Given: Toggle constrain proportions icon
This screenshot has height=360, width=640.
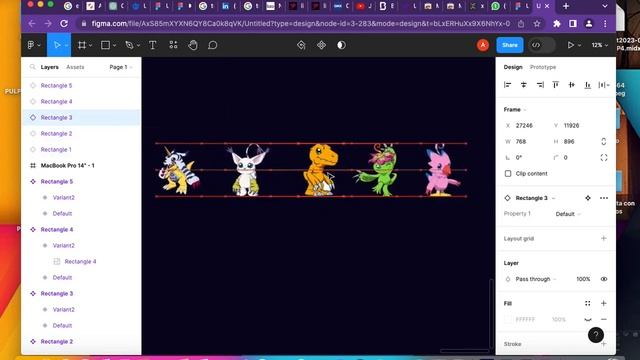Looking at the screenshot, I should point(604,142).
